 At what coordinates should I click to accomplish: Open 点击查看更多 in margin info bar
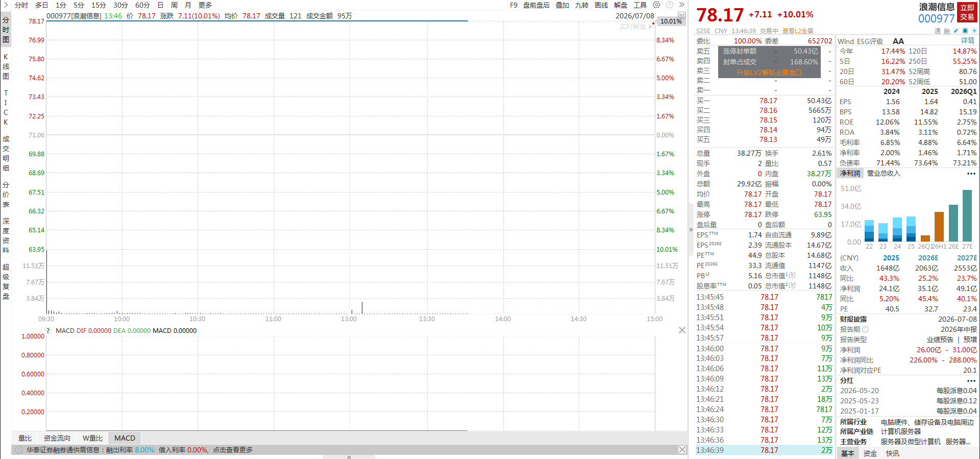click(233, 450)
